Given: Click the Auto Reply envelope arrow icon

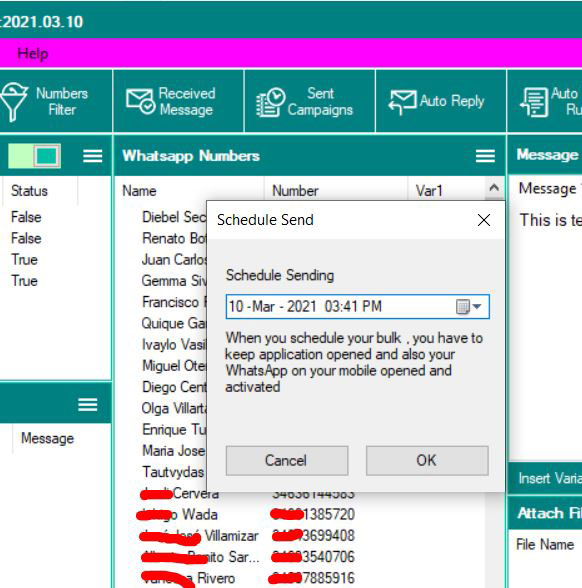Looking at the screenshot, I should click(x=402, y=102).
